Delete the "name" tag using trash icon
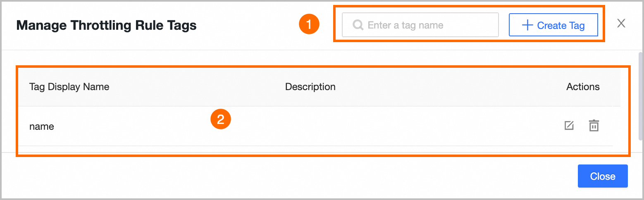Viewport: 644px width, 200px height. (594, 126)
